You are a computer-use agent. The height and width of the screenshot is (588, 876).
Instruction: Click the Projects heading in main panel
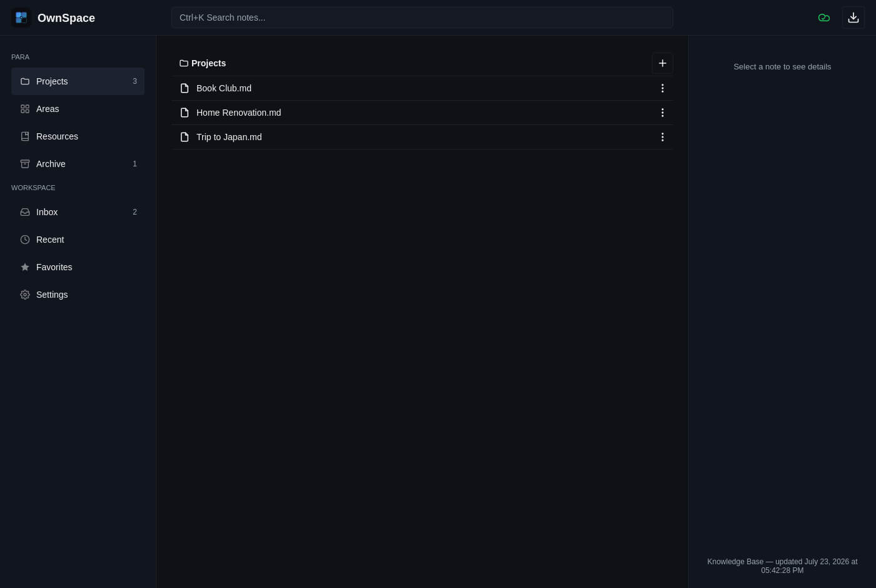coord(208,63)
